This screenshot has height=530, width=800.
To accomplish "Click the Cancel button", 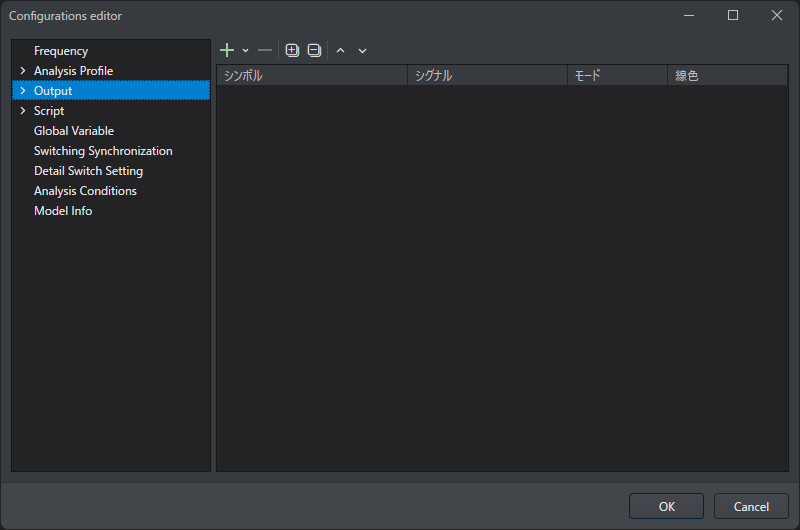I will [751, 506].
